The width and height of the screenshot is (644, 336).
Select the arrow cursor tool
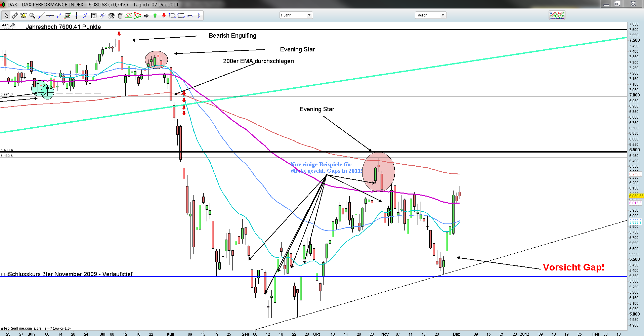[6, 15]
